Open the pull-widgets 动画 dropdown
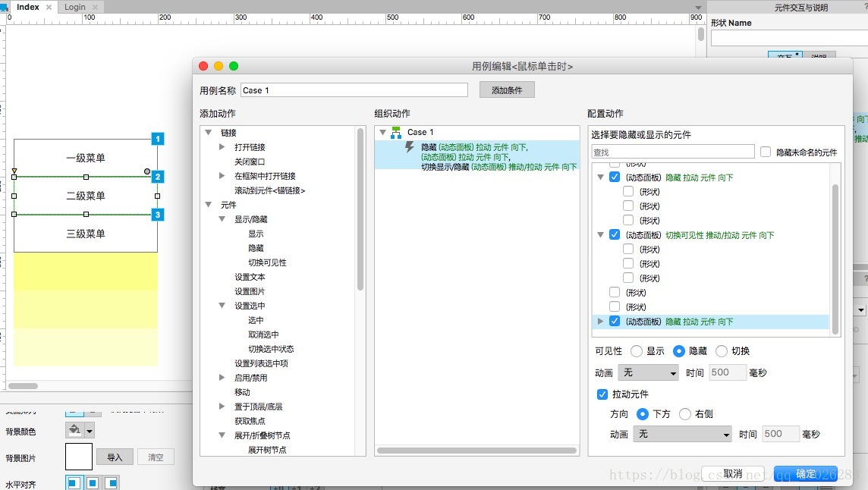Viewport: 868px width, 490px height. (682, 434)
